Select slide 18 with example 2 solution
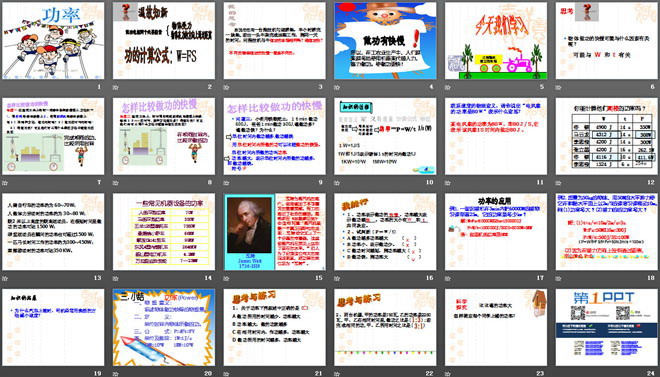 [x=607, y=232]
